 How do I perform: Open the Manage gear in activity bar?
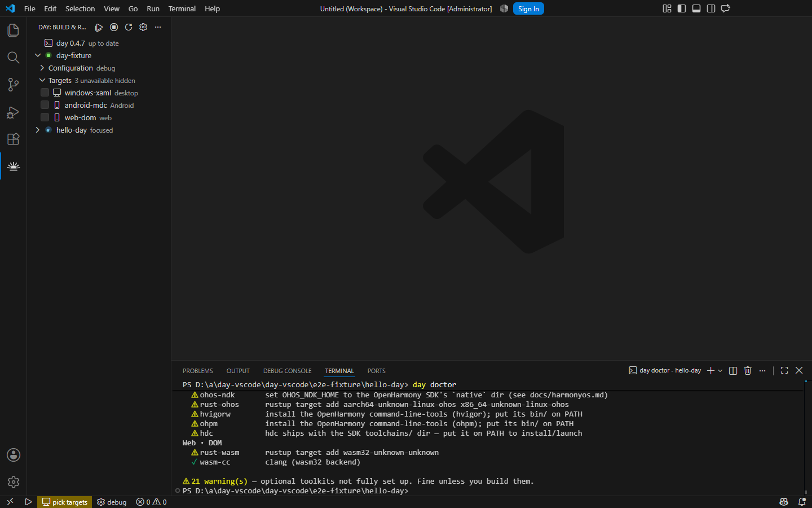(x=13, y=482)
